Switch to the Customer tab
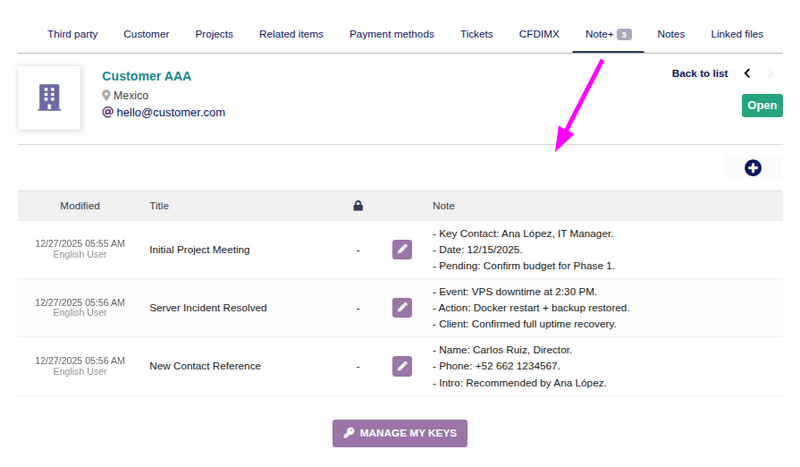The image size is (800, 467). click(146, 34)
